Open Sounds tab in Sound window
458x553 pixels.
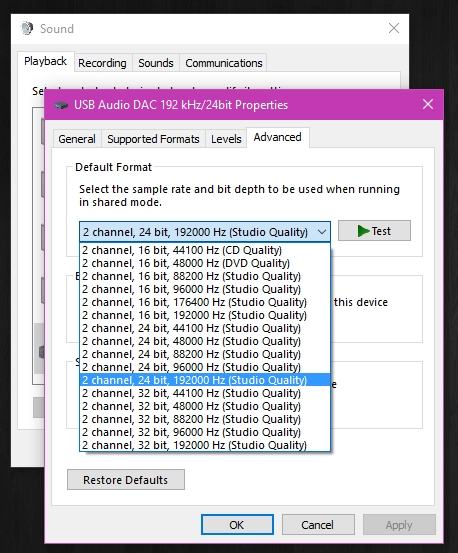click(156, 63)
